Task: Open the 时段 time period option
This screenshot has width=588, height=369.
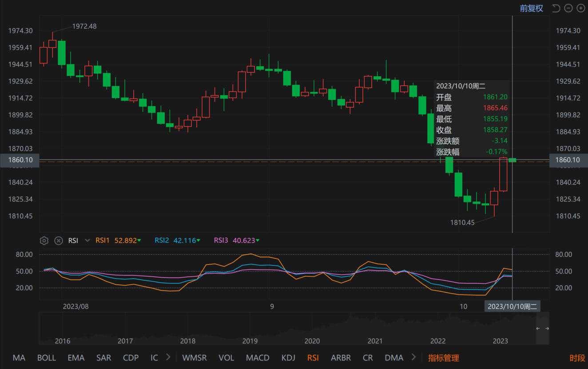Action: tap(578, 358)
